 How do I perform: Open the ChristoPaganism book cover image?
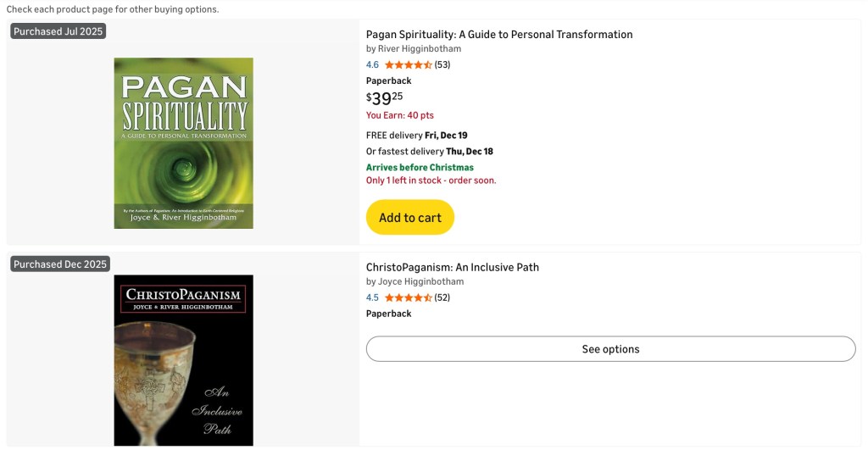[183, 359]
